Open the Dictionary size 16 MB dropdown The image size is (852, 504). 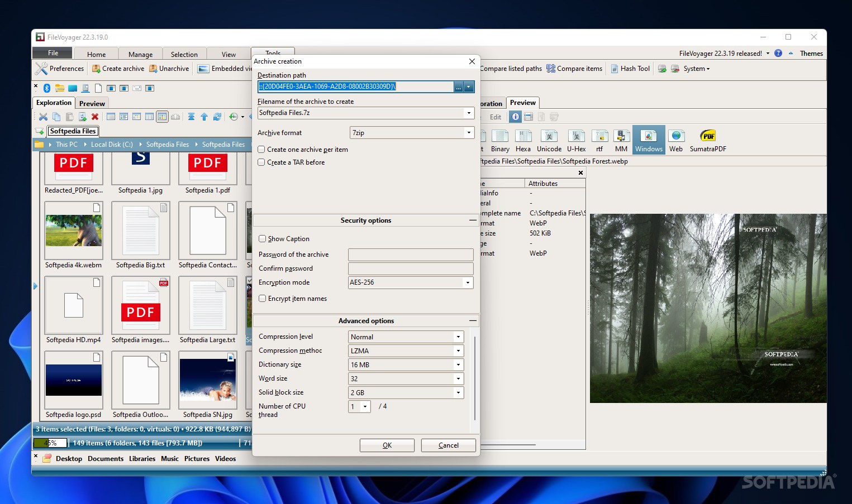click(x=458, y=365)
